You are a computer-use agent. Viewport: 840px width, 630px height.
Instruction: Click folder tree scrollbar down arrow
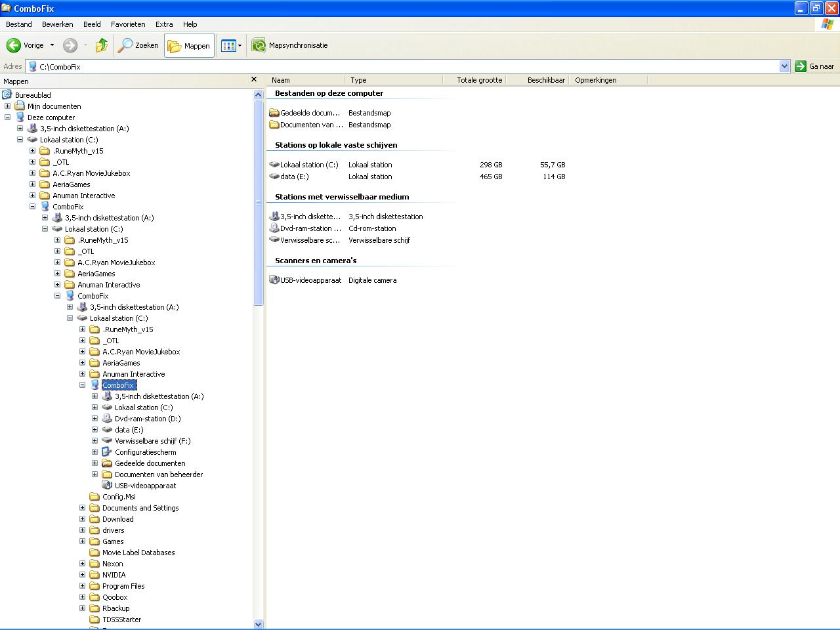pyautogui.click(x=258, y=624)
